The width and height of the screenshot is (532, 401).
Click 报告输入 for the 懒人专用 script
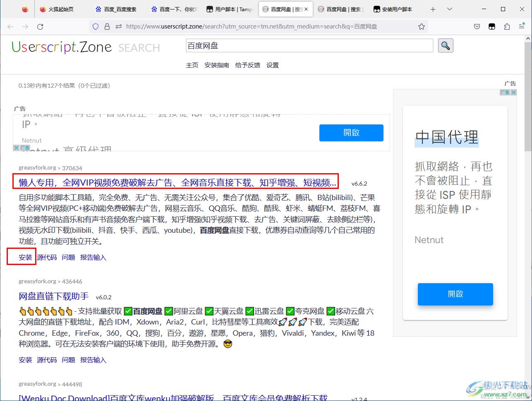click(93, 257)
